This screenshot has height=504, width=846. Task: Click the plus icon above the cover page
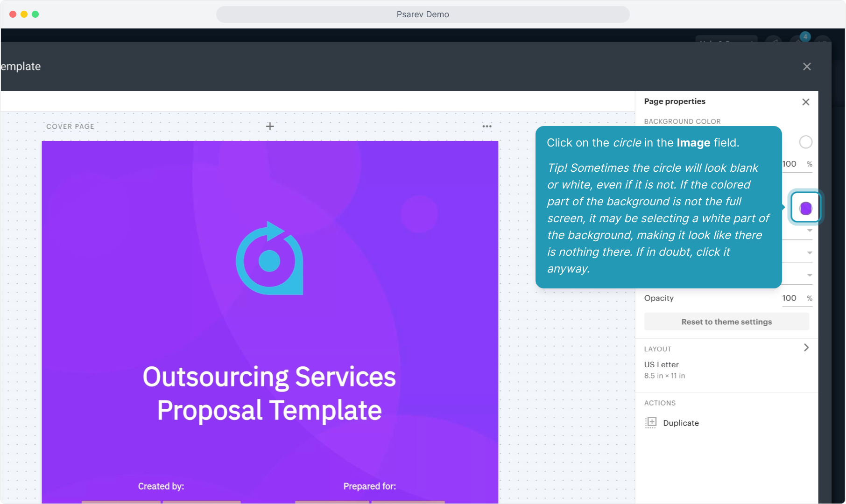click(x=270, y=126)
